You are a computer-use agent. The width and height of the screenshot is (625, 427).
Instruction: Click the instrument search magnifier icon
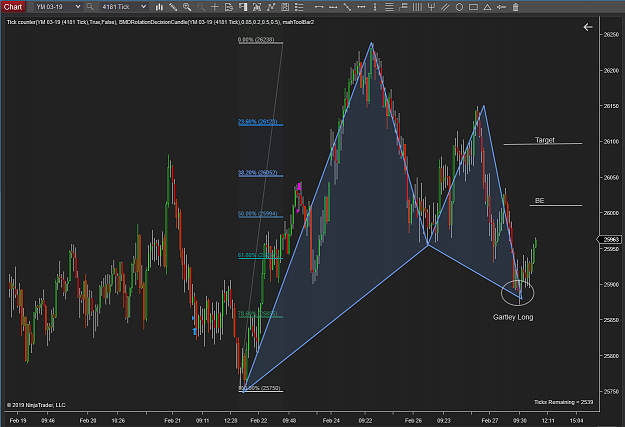click(90, 7)
